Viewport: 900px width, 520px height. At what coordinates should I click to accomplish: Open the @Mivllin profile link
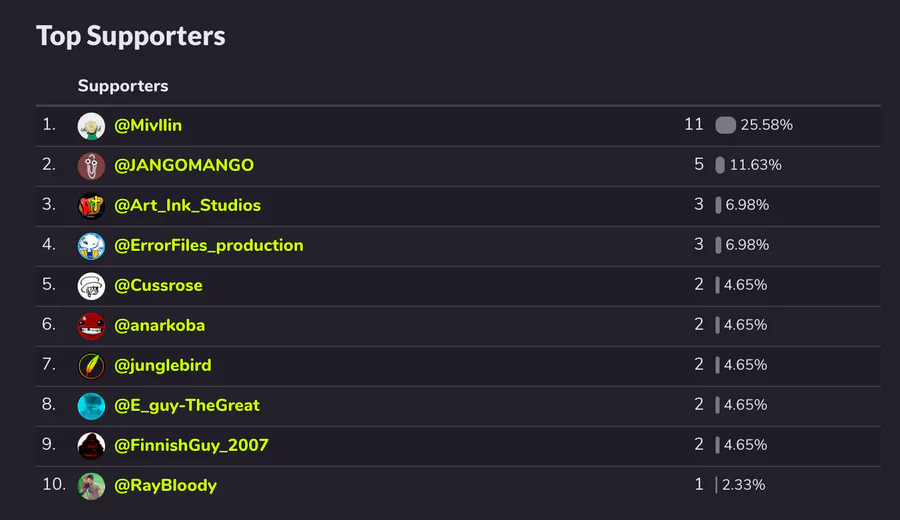pos(148,125)
